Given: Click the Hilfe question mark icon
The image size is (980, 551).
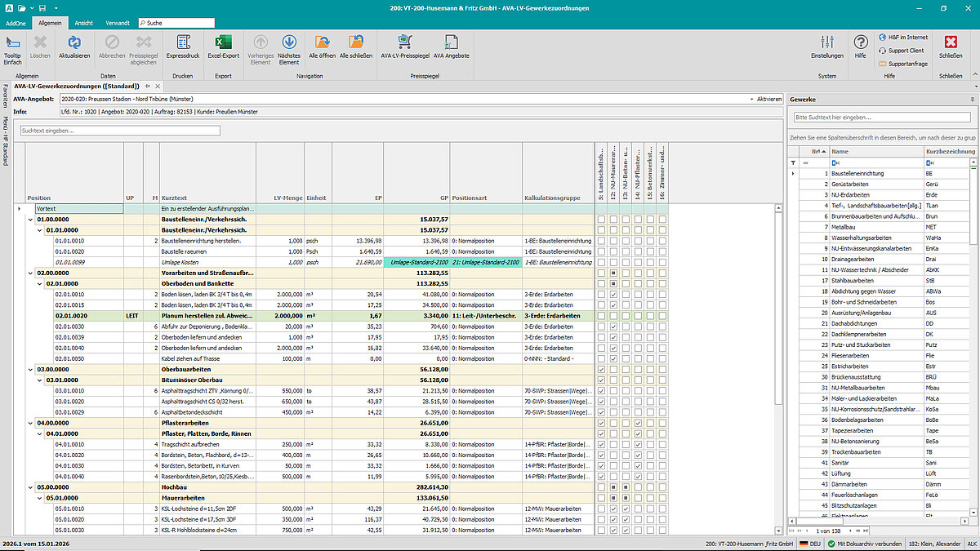Looking at the screenshot, I should (860, 42).
